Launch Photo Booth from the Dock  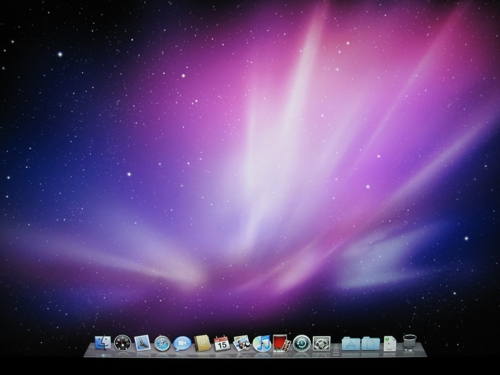coord(282,343)
